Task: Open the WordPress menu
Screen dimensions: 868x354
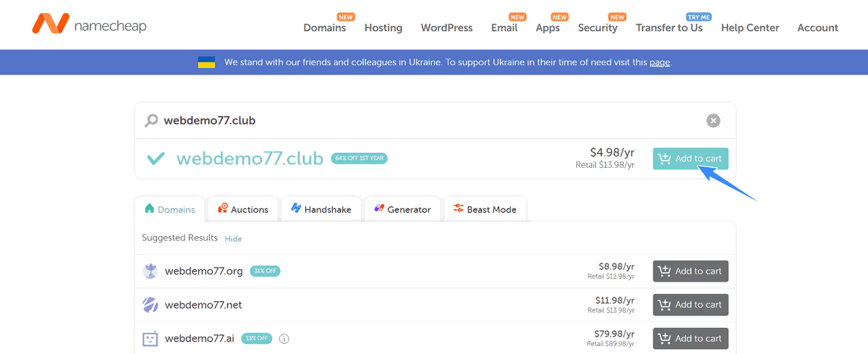Action: point(447,28)
